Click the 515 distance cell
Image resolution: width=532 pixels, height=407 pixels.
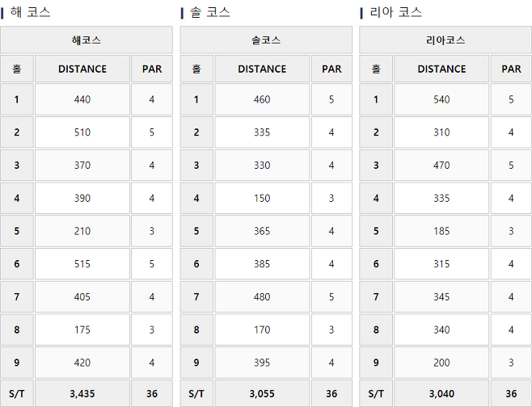[x=82, y=264]
